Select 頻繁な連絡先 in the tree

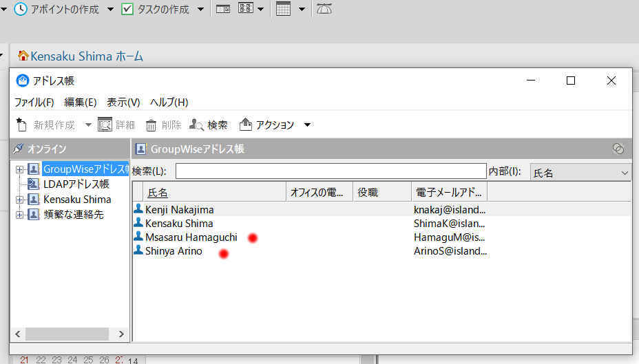(x=74, y=215)
